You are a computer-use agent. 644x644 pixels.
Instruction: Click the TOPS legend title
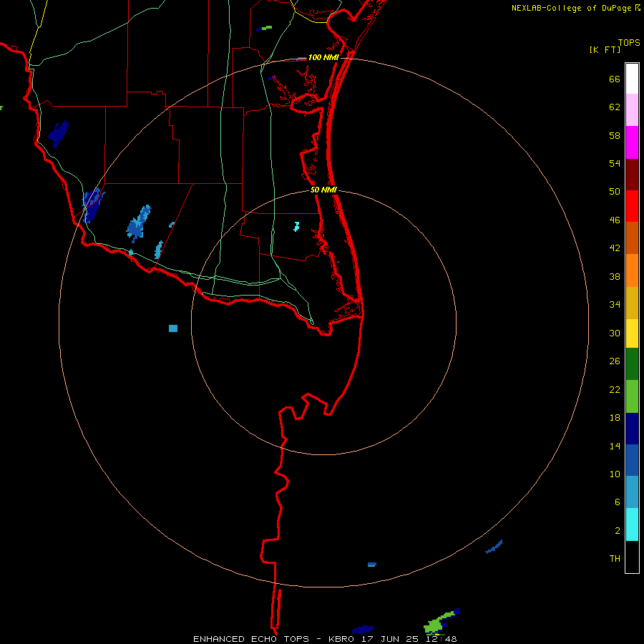tap(629, 42)
